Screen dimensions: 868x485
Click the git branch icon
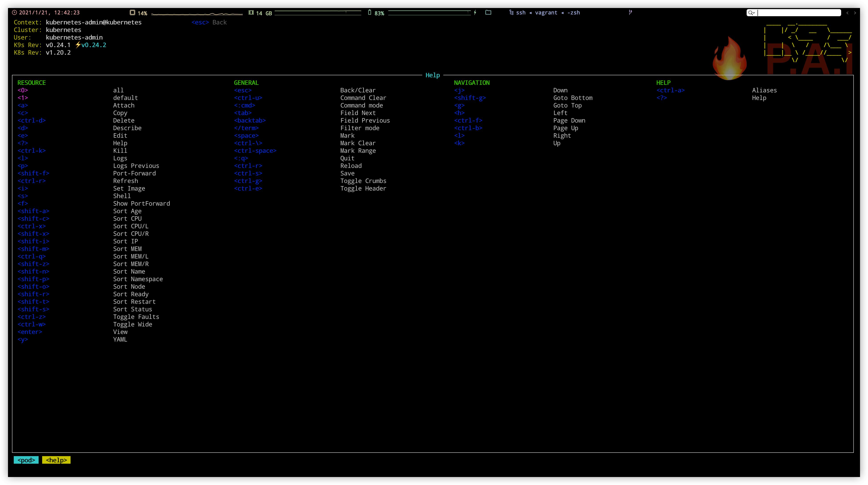[630, 13]
